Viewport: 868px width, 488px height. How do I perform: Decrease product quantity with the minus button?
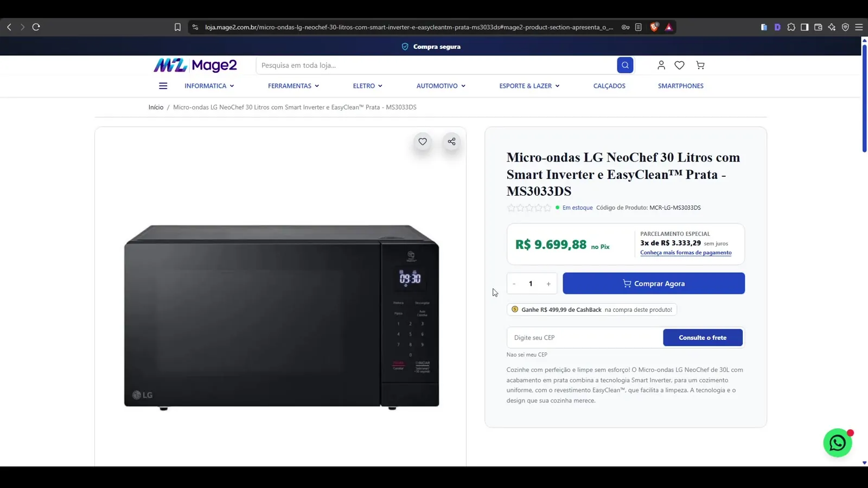tap(514, 284)
